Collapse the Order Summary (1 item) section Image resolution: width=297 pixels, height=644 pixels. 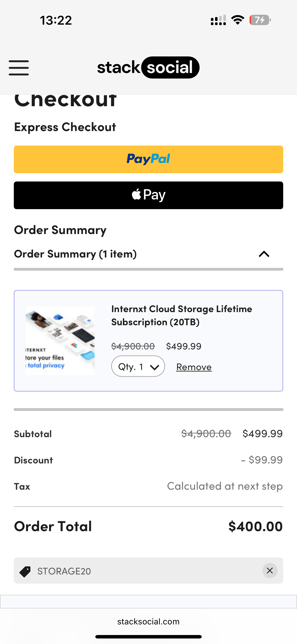[264, 254]
